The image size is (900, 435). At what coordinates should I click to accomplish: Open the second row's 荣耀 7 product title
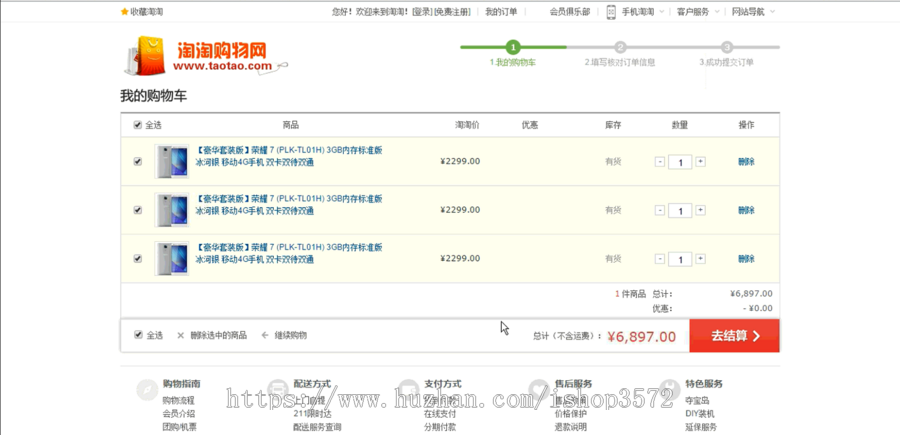[x=289, y=205]
